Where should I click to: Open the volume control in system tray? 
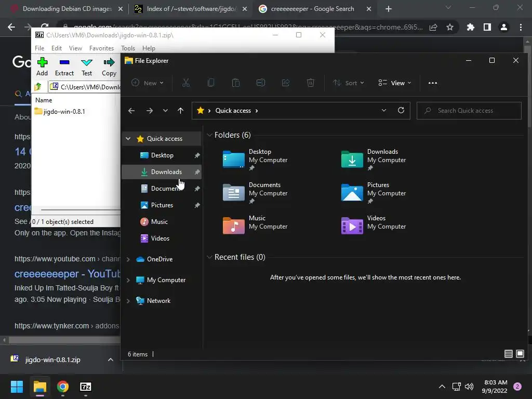pos(469,387)
